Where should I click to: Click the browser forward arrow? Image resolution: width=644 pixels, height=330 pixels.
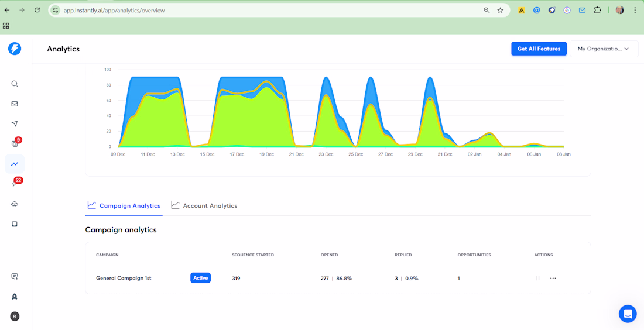(22, 11)
